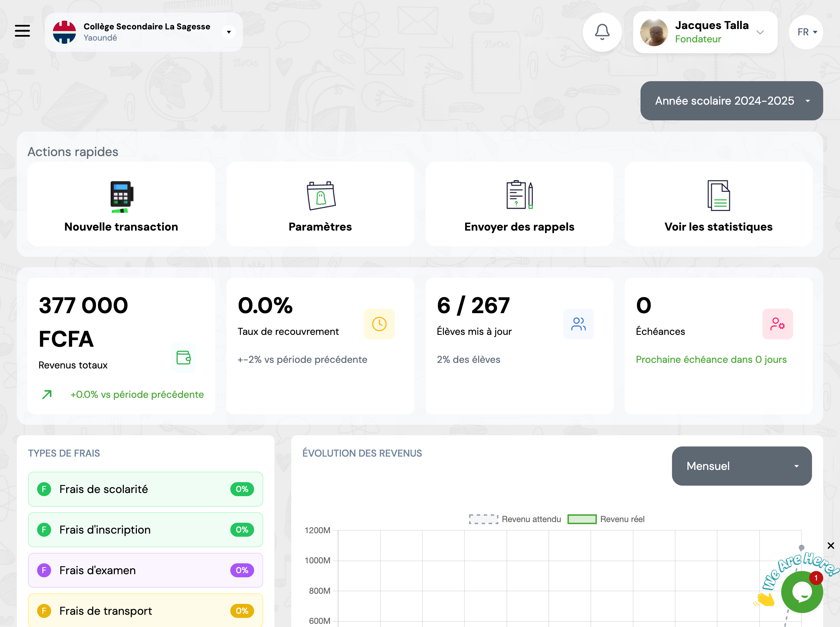The image size is (840, 627).
Task: Switch language with the FR selector
Action: [x=806, y=32]
